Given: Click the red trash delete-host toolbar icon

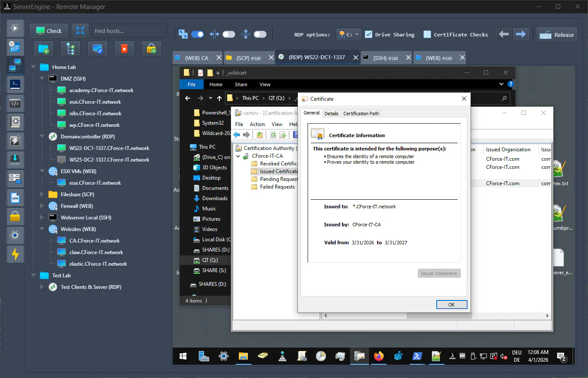Looking at the screenshot, I should click(x=124, y=48).
